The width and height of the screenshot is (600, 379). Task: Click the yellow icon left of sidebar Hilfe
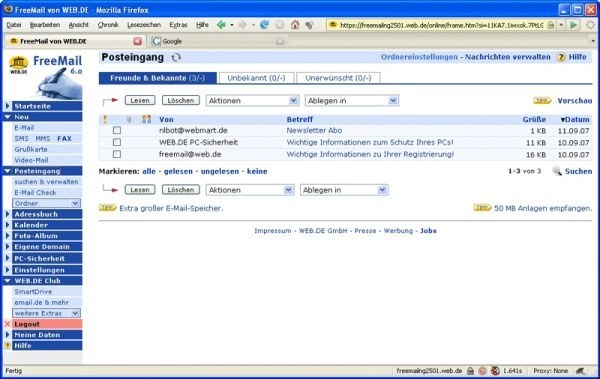click(x=7, y=345)
